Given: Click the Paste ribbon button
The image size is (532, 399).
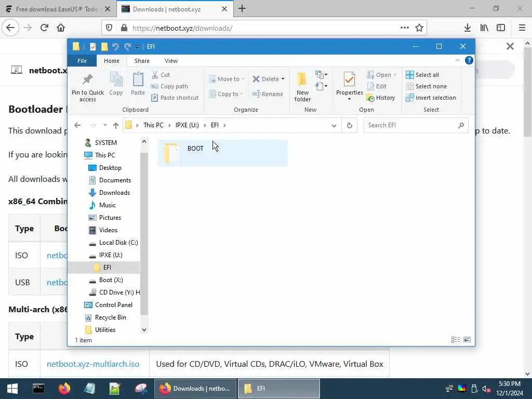Looking at the screenshot, I should (138, 84).
